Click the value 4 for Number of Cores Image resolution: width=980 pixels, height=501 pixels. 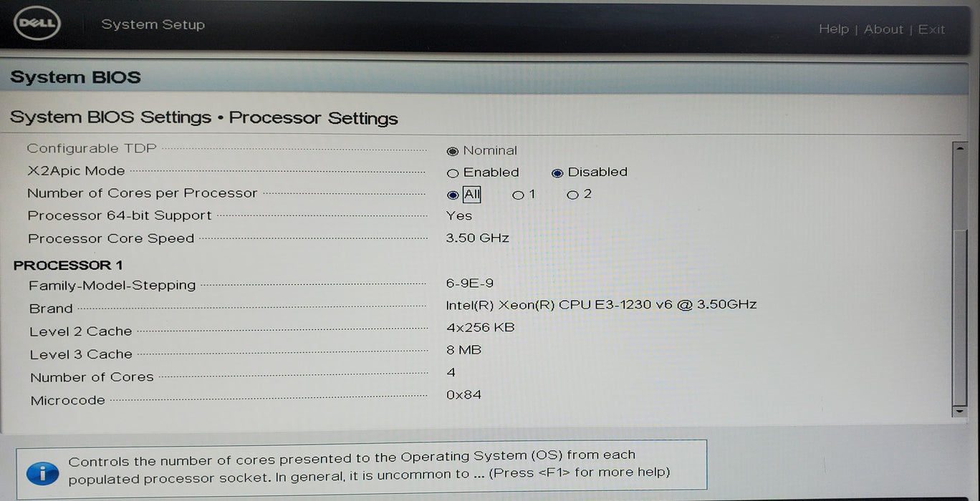pyautogui.click(x=451, y=372)
